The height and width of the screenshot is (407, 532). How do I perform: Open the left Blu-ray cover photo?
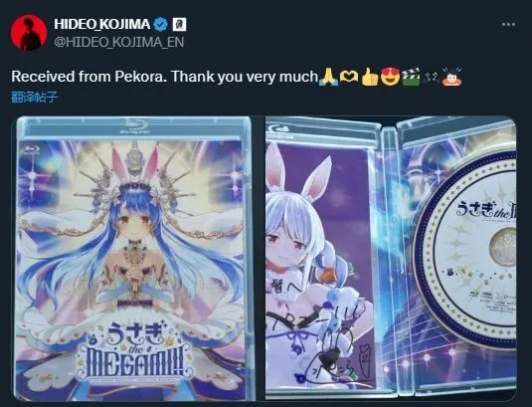click(x=134, y=259)
